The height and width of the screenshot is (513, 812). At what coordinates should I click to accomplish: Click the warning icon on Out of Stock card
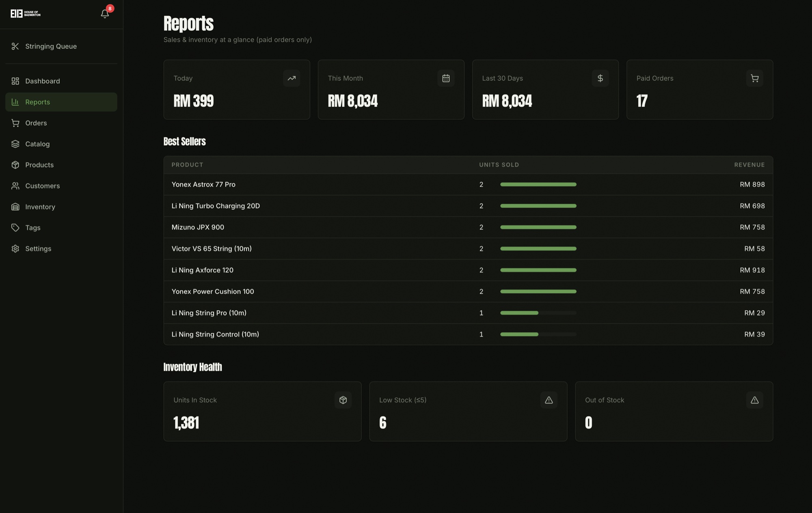point(755,400)
